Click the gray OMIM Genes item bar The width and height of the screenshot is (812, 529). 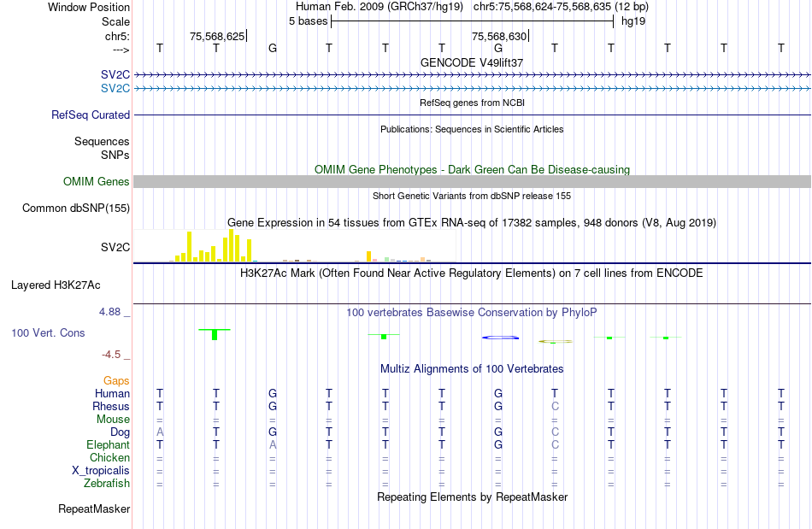472,181
